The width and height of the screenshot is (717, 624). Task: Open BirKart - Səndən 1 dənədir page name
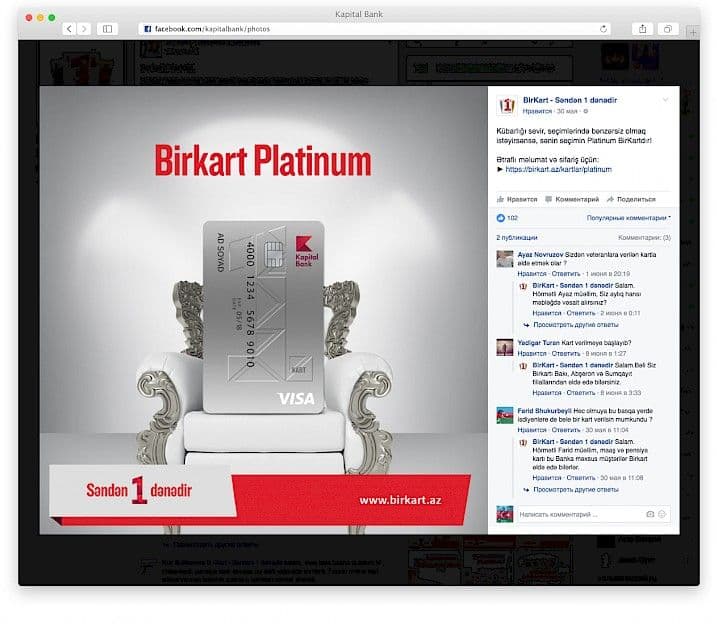570,100
